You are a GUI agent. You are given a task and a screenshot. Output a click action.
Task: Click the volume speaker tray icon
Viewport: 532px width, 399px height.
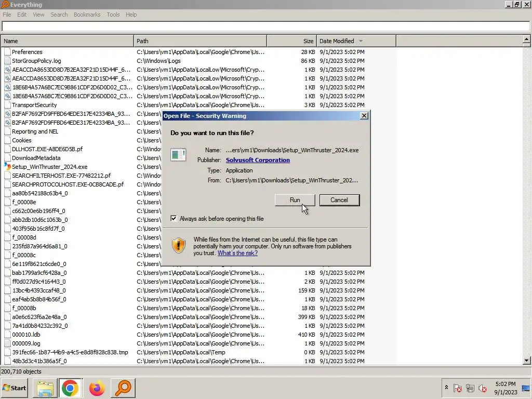482,388
